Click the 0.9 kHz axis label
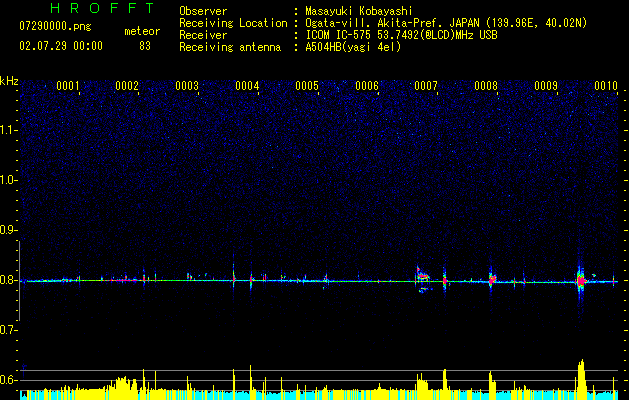The width and height of the screenshot is (629, 400). point(8,230)
